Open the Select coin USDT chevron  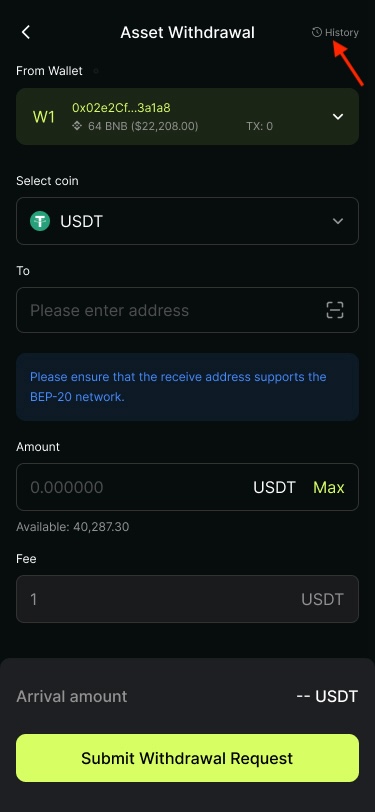(x=338, y=221)
